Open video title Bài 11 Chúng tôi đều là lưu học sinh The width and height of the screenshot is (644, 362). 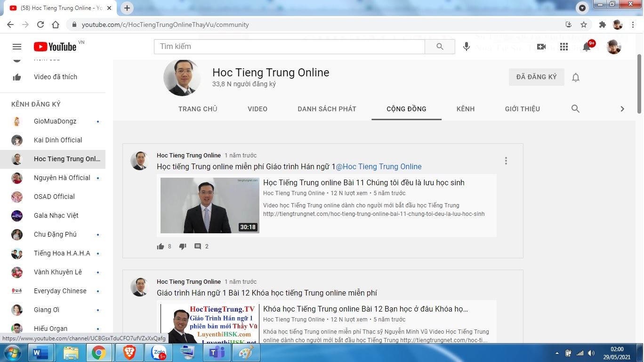click(364, 182)
